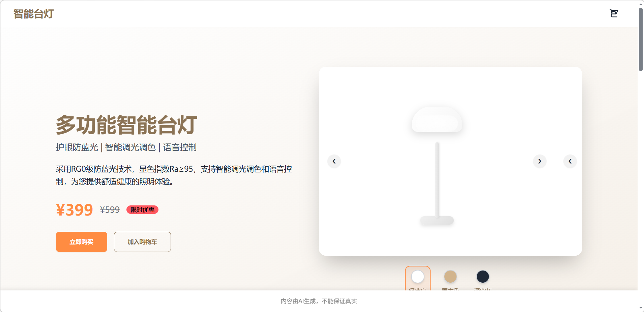Click the red 限时优惠 badge
This screenshot has width=644, height=312.
point(142,210)
